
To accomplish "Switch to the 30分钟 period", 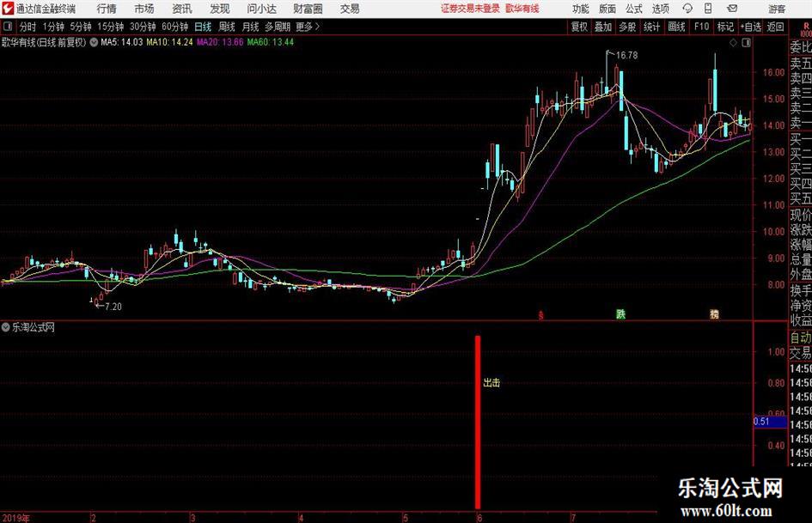I will tap(143, 27).
